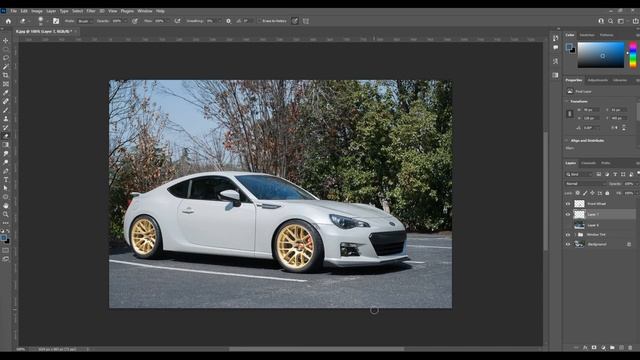Click the layer filter kind search box

click(578, 174)
